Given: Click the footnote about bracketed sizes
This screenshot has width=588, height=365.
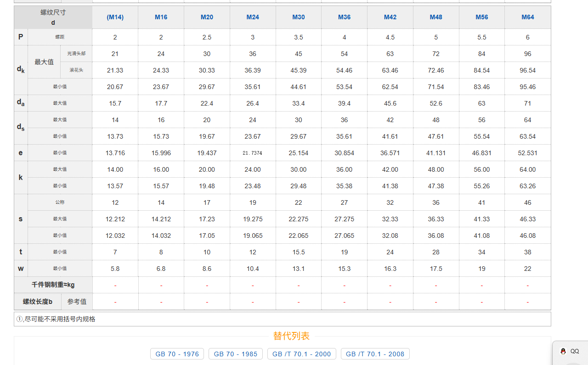Looking at the screenshot, I should pyautogui.click(x=56, y=319).
